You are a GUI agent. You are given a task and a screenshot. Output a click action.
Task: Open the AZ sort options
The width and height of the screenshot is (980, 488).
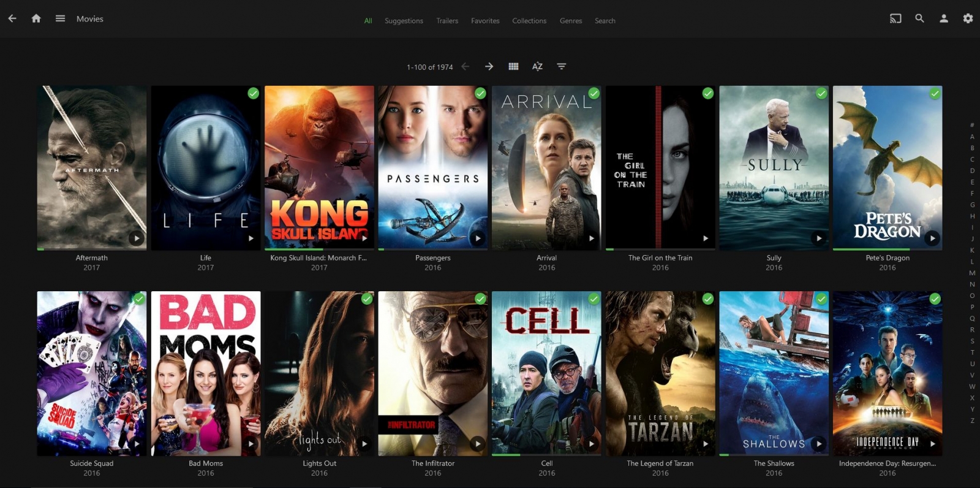click(537, 66)
